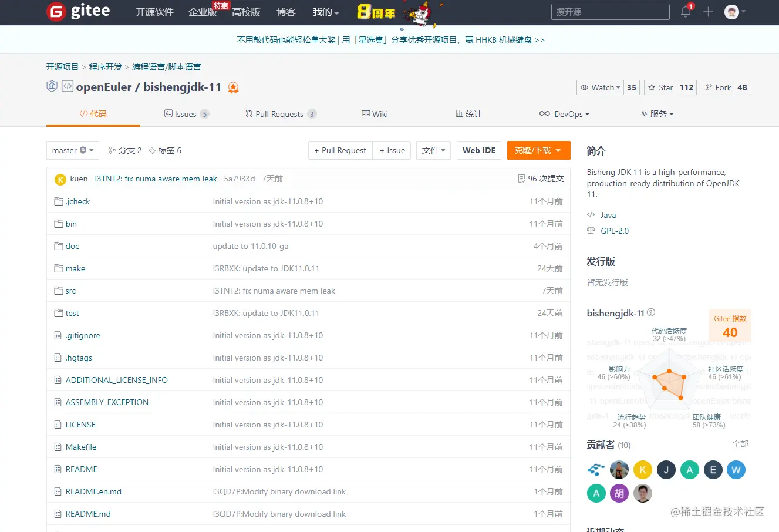Viewport: 779px width, 532px height.
Task: View 分支 2 branches
Action: pos(125,150)
